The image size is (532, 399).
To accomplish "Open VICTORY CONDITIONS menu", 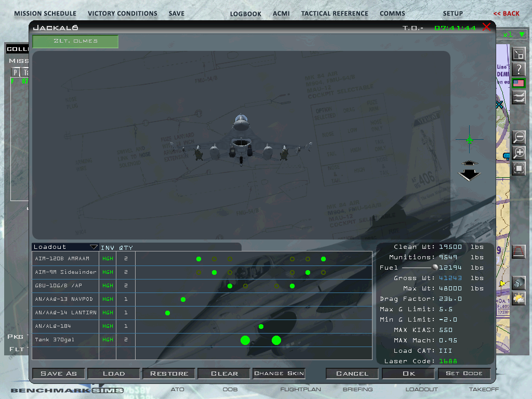I will (123, 14).
